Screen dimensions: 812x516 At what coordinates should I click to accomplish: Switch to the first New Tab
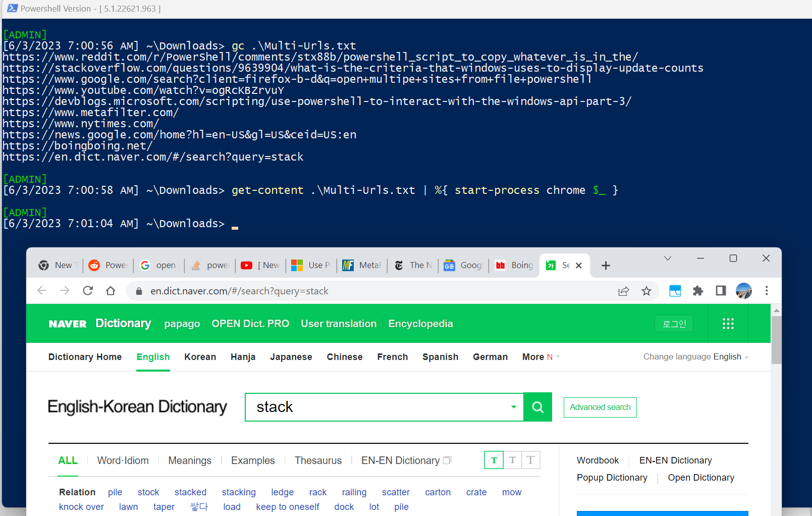point(57,266)
